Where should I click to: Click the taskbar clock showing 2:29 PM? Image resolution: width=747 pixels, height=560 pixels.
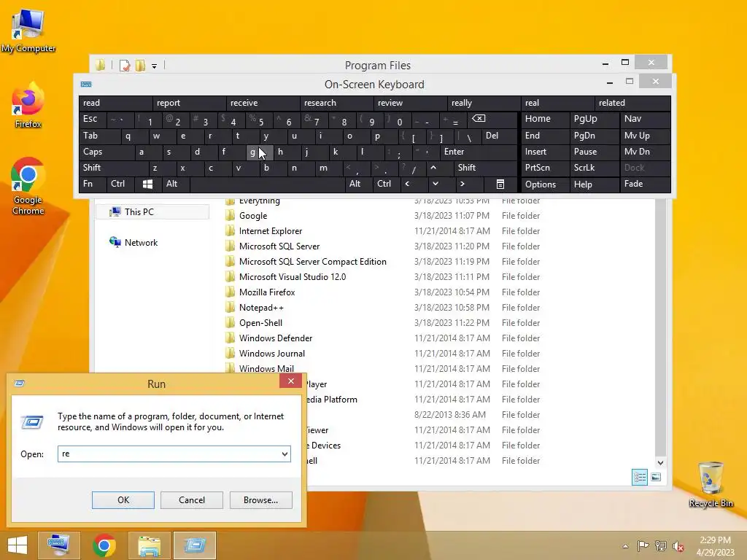coord(715,546)
